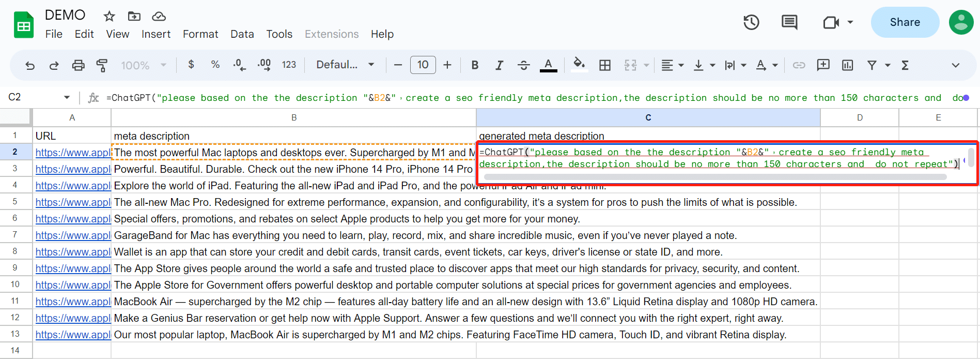
Task: Open the font family dropdown
Action: tap(345, 65)
